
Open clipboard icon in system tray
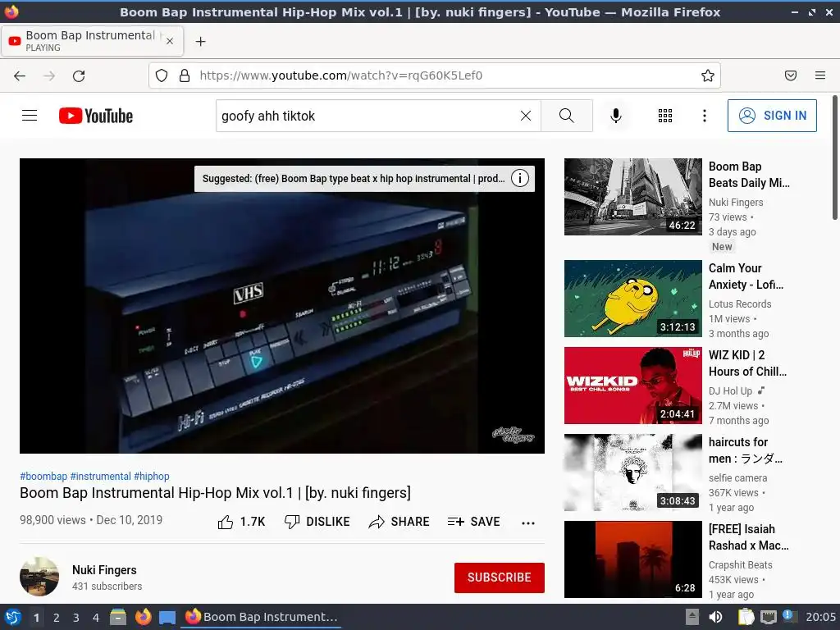(x=746, y=617)
